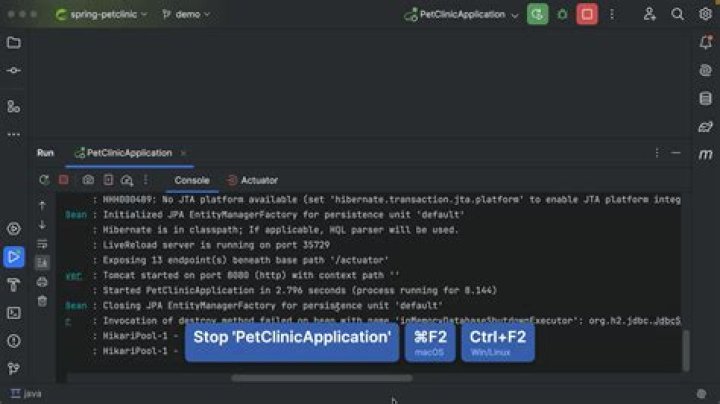720x404 pixels.
Task: Click down the stack trace arrow
Action: click(x=42, y=224)
